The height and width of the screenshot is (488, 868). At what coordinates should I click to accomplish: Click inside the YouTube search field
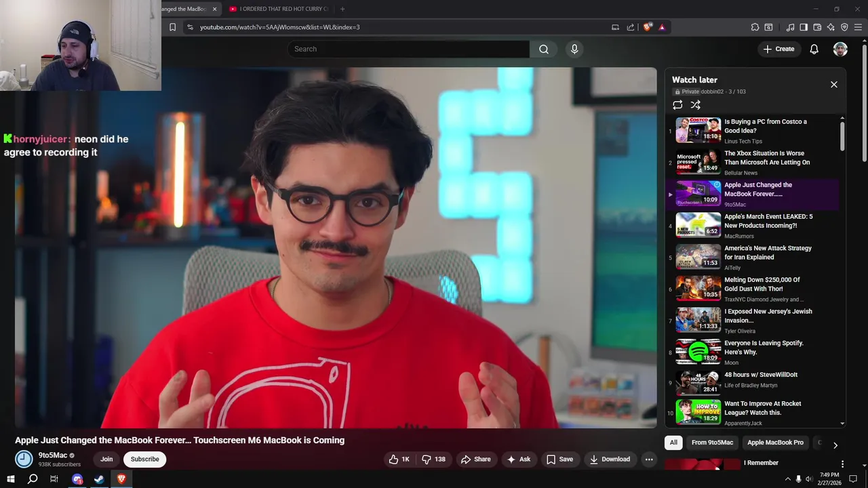[408, 49]
